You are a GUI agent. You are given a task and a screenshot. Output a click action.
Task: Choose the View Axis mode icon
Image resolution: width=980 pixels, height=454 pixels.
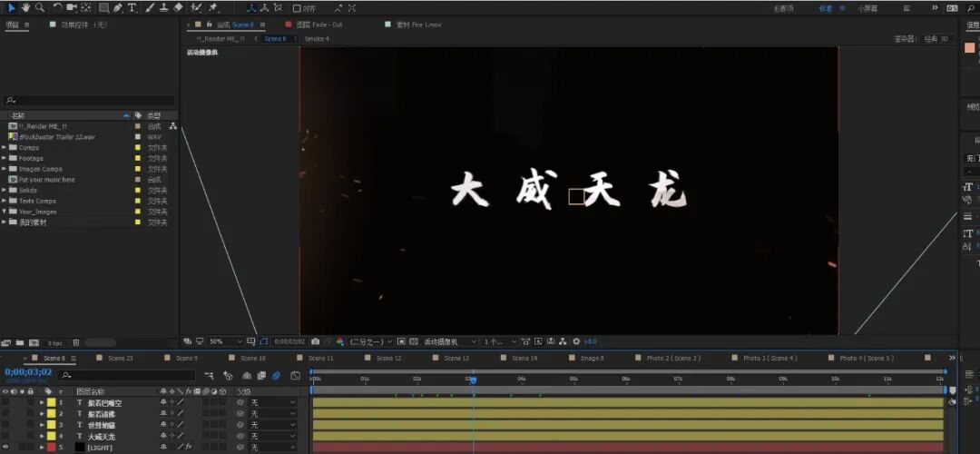coord(279,7)
